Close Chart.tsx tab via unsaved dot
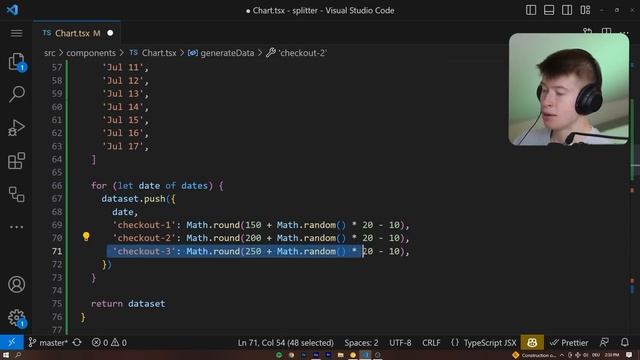The width and height of the screenshot is (640, 360). 110,33
